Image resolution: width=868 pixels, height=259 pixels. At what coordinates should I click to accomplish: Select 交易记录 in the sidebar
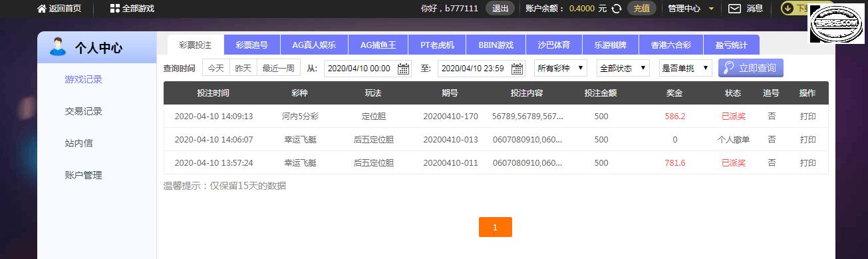[84, 111]
